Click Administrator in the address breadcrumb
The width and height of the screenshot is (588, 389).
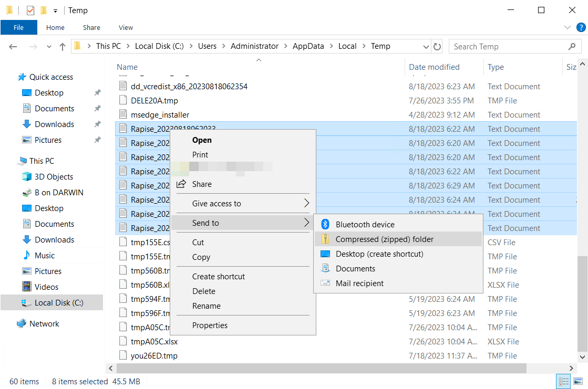[255, 46]
